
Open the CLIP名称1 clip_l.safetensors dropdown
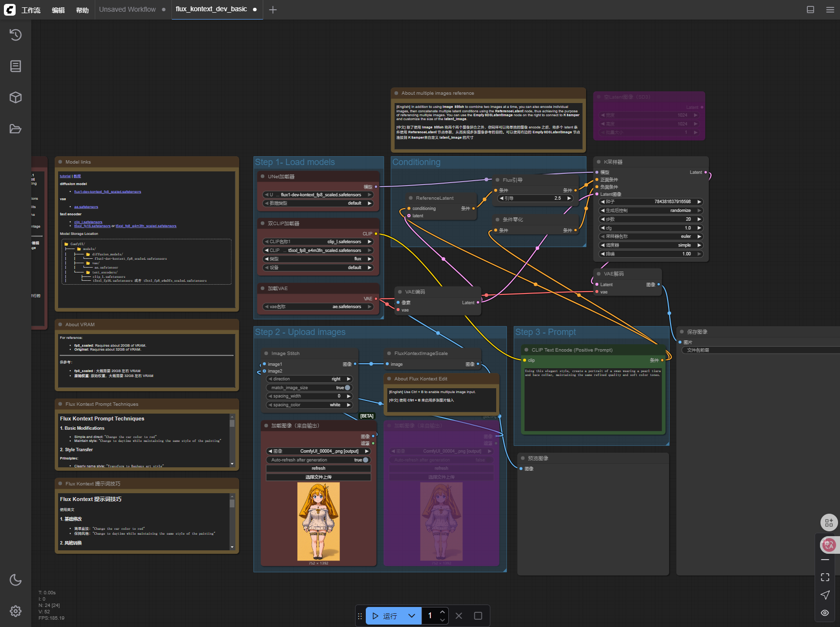pyautogui.click(x=318, y=242)
